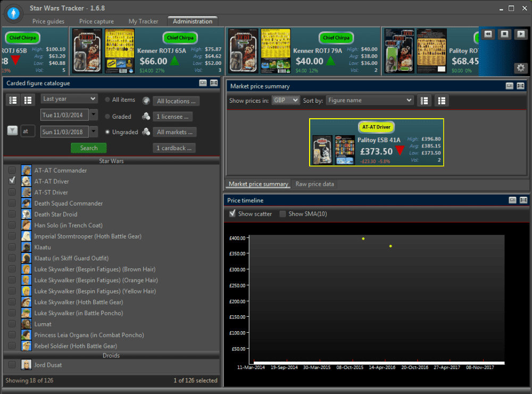Viewport: 532px width, 394px height.
Task: Open the 1 cardback selector
Action: coord(174,148)
